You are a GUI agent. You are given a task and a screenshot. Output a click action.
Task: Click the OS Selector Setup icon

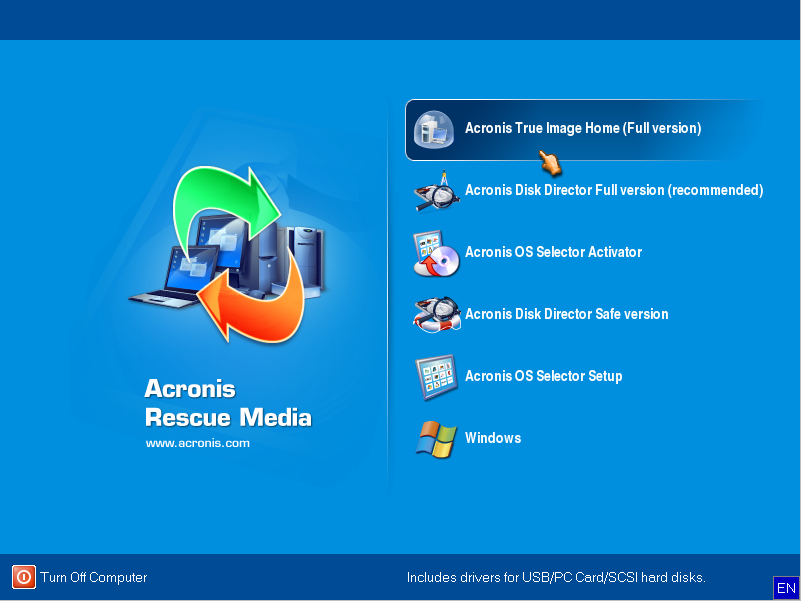(x=436, y=377)
